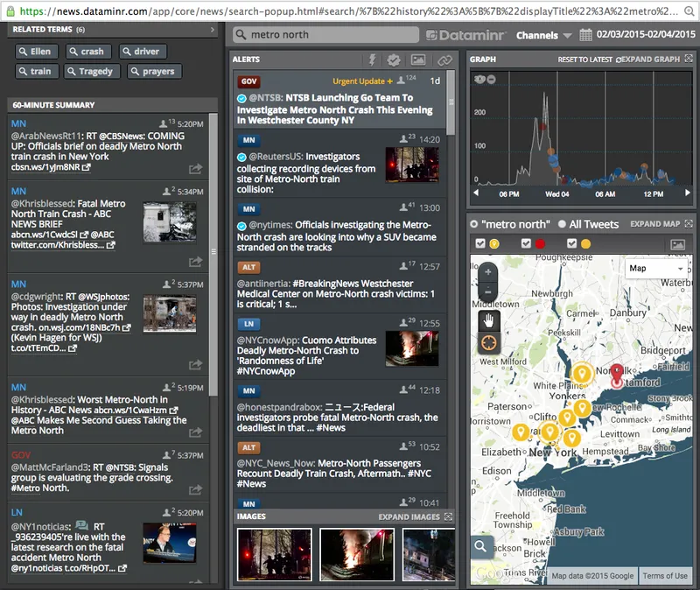Open the Channels dropdown
Image resolution: width=700 pixels, height=590 pixels.
pyautogui.click(x=543, y=35)
